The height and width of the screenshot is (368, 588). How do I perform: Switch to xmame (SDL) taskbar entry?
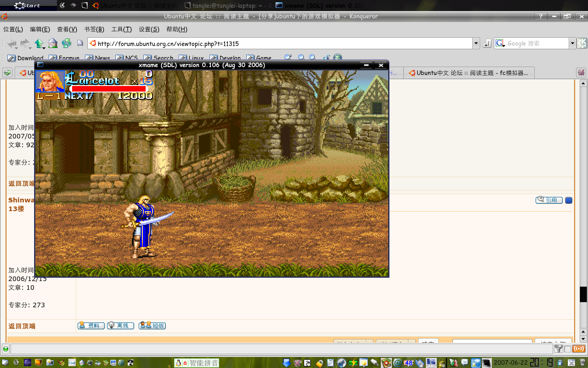319,6
